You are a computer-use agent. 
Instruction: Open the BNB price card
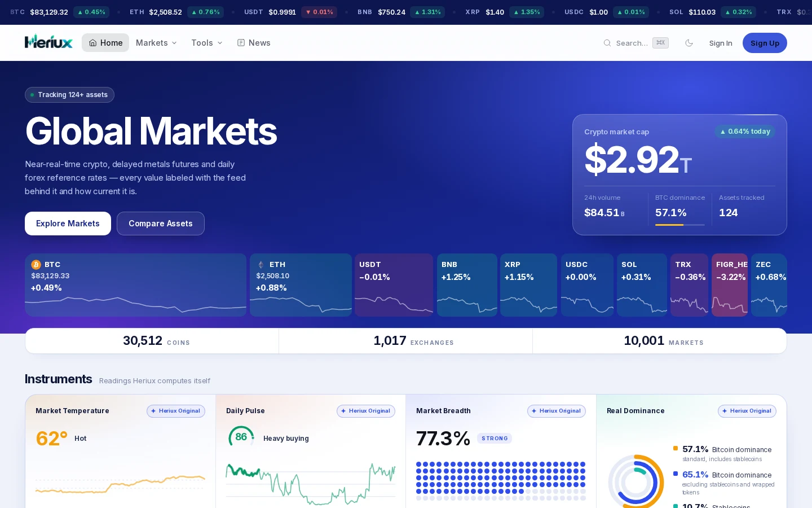pyautogui.click(x=467, y=285)
